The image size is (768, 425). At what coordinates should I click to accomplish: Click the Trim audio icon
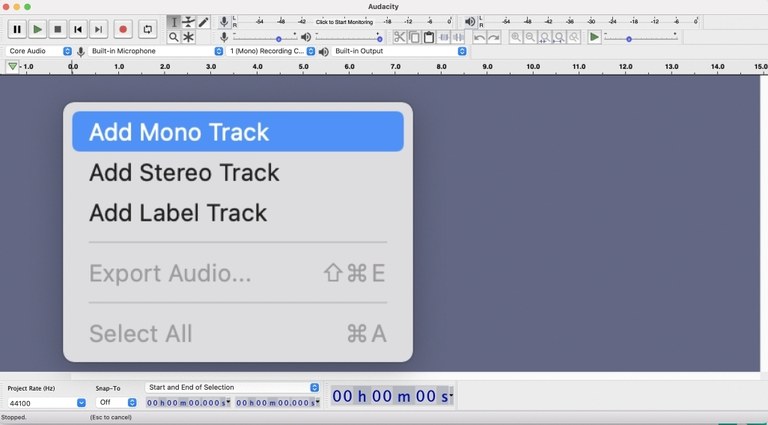(444, 37)
